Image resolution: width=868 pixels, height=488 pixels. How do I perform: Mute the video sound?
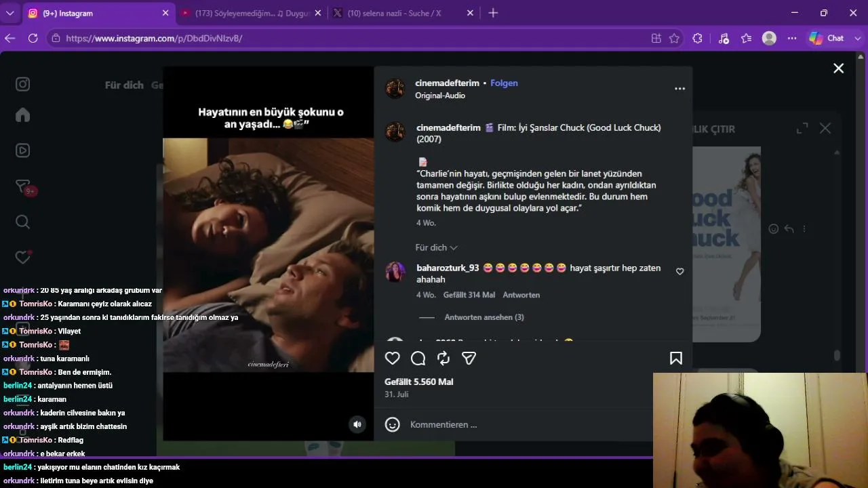point(357,424)
